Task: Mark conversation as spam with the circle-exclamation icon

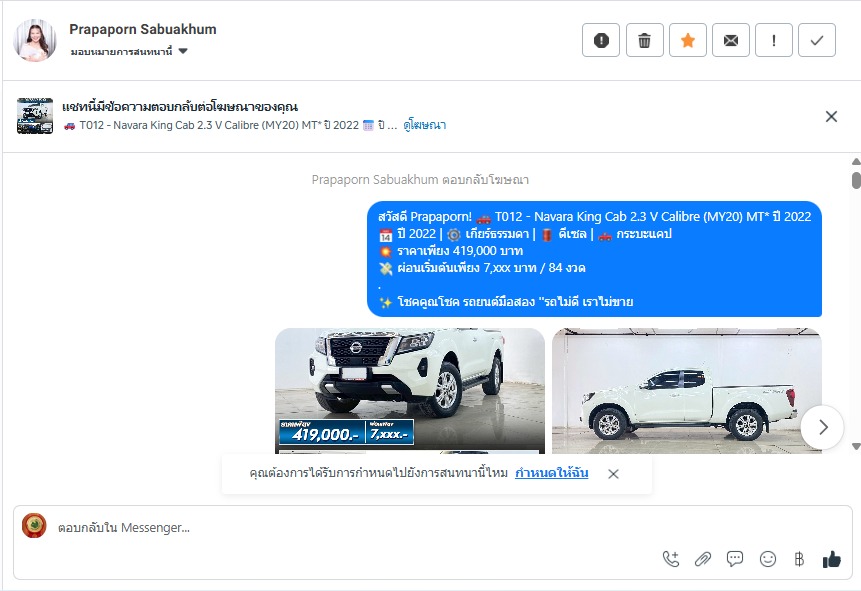Action: (601, 40)
